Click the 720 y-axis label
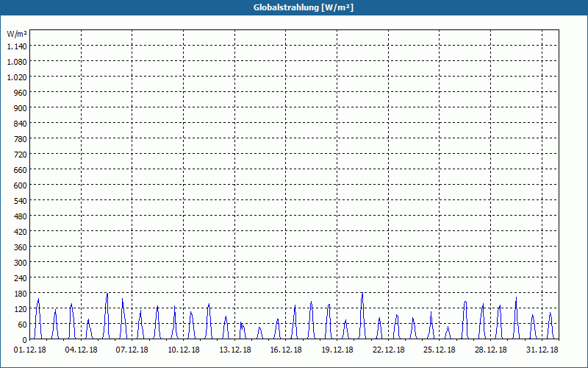This screenshot has width=588, height=368. coord(21,155)
